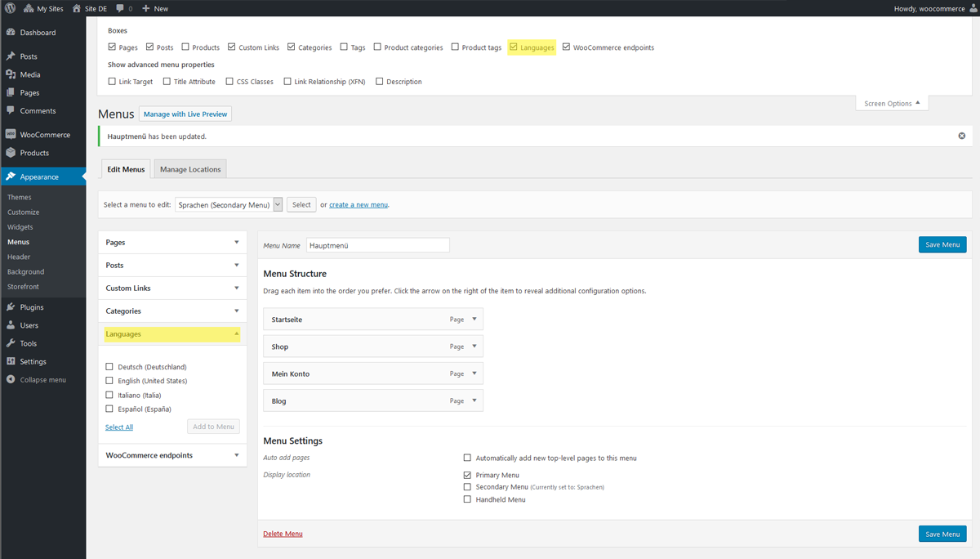This screenshot has height=559, width=980.
Task: Open the Select a menu to edit dropdown
Action: pos(229,205)
